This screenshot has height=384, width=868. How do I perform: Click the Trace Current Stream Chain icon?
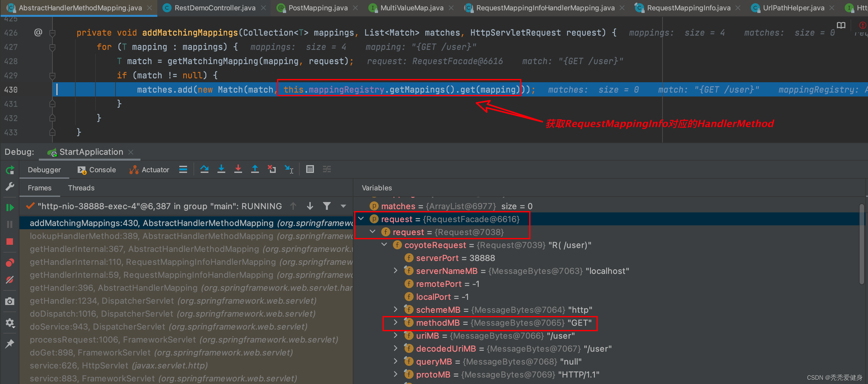click(327, 169)
